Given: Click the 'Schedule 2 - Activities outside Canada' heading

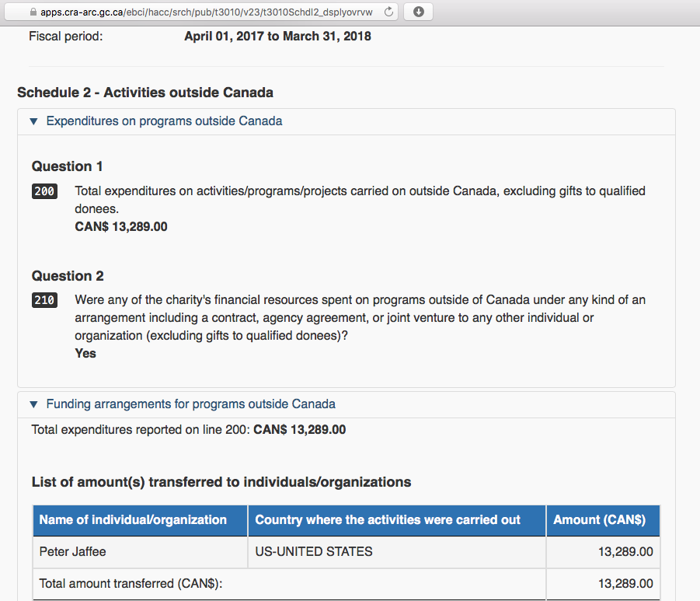Looking at the screenshot, I should click(145, 93).
